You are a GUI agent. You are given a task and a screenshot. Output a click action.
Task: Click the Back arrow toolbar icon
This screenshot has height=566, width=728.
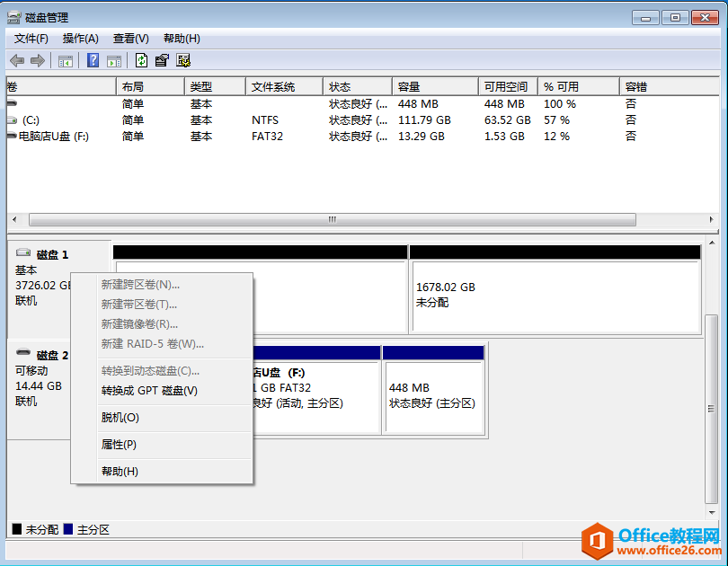click(x=16, y=61)
